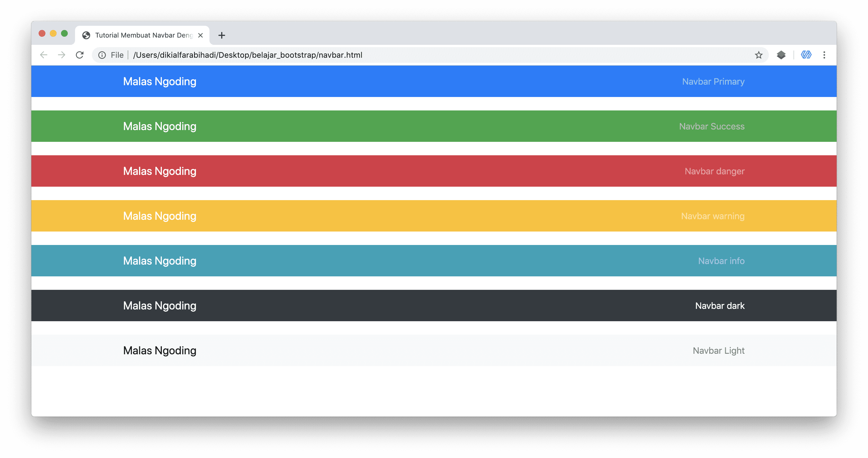Screen dimensions: 868x458
Task: Click Malas Ngoding brand in blue navbar
Action: [160, 81]
